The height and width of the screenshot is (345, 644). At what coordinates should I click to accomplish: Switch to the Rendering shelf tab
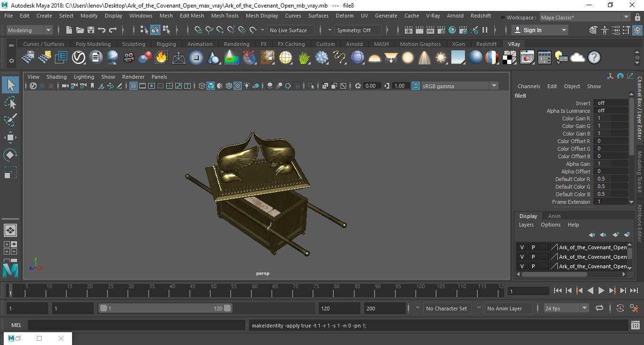pos(236,44)
